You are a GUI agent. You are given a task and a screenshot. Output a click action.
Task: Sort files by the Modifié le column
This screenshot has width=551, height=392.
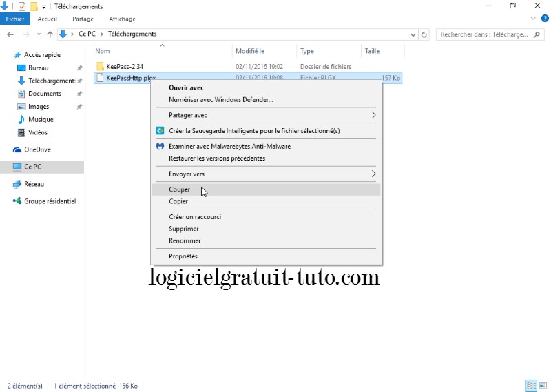pos(250,51)
